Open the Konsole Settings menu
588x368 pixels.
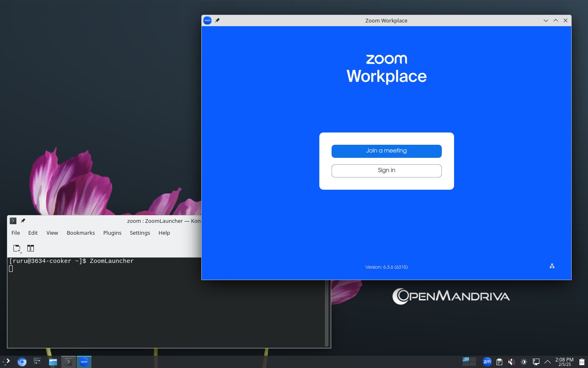pyautogui.click(x=140, y=233)
